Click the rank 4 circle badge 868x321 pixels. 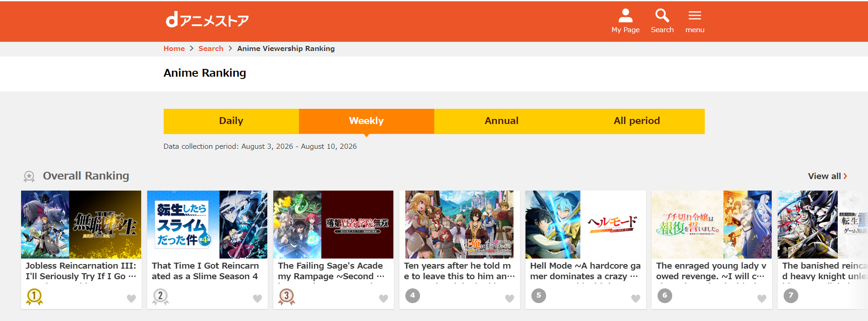click(413, 296)
